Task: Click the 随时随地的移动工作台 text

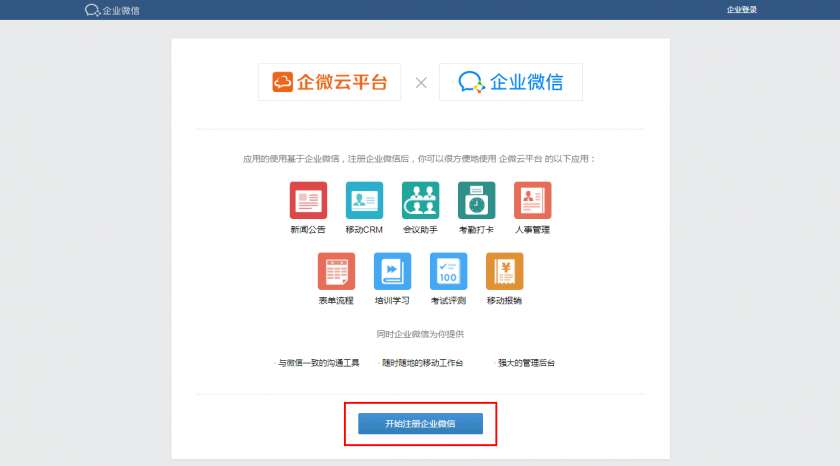Action: 422,363
